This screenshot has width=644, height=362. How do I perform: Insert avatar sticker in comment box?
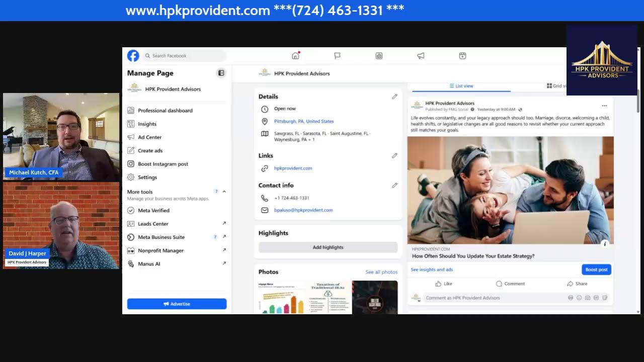click(x=571, y=298)
